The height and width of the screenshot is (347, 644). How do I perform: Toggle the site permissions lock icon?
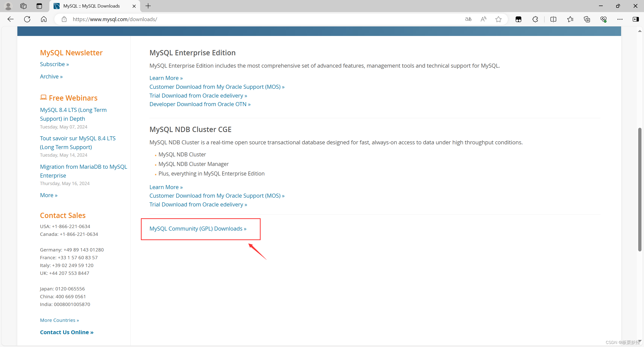pos(64,19)
